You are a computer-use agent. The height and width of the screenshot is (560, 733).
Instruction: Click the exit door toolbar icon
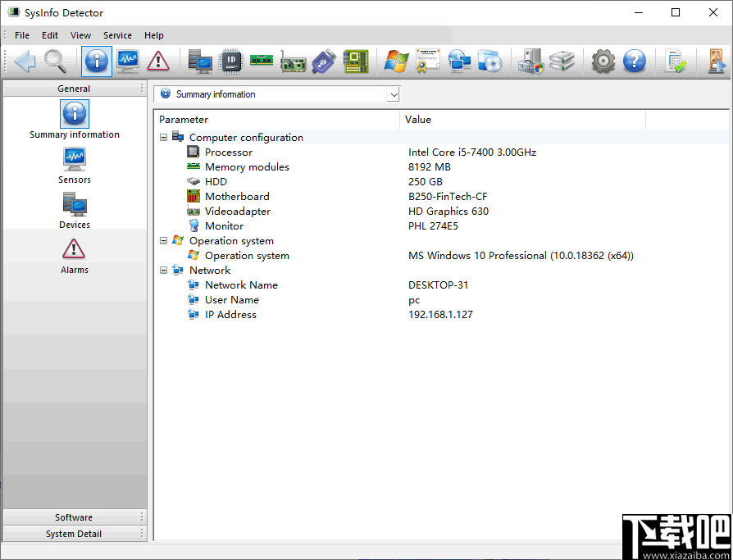pyautogui.click(x=717, y=61)
